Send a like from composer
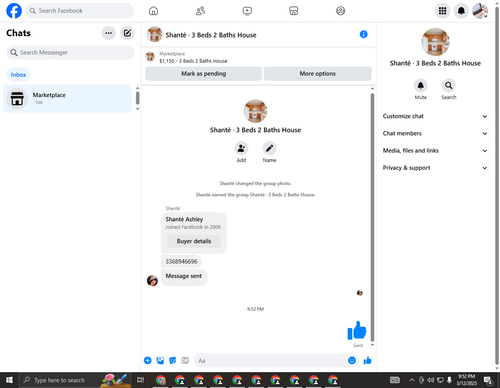The height and width of the screenshot is (388, 500). pyautogui.click(x=367, y=360)
